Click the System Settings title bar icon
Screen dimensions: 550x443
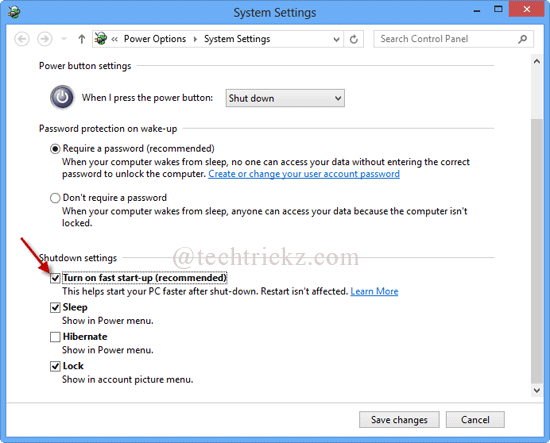tap(14, 12)
